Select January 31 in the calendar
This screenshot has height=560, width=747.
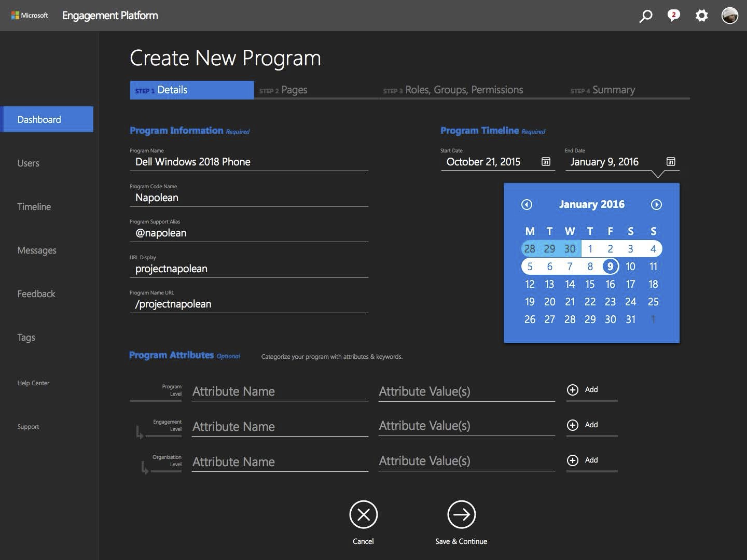click(630, 319)
